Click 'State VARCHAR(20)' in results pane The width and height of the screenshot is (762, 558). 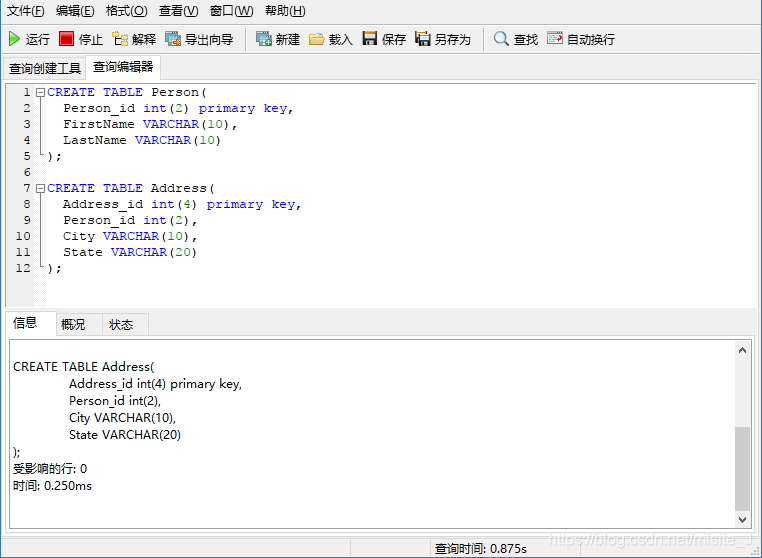[125, 435]
